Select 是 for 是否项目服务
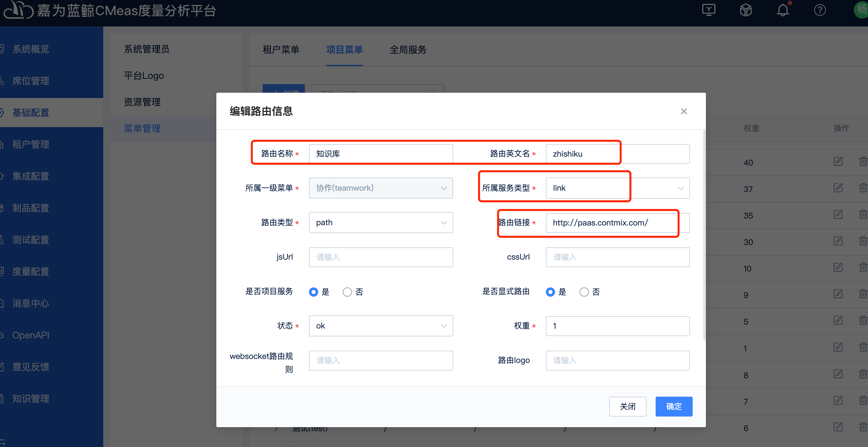The width and height of the screenshot is (868, 447). point(313,292)
